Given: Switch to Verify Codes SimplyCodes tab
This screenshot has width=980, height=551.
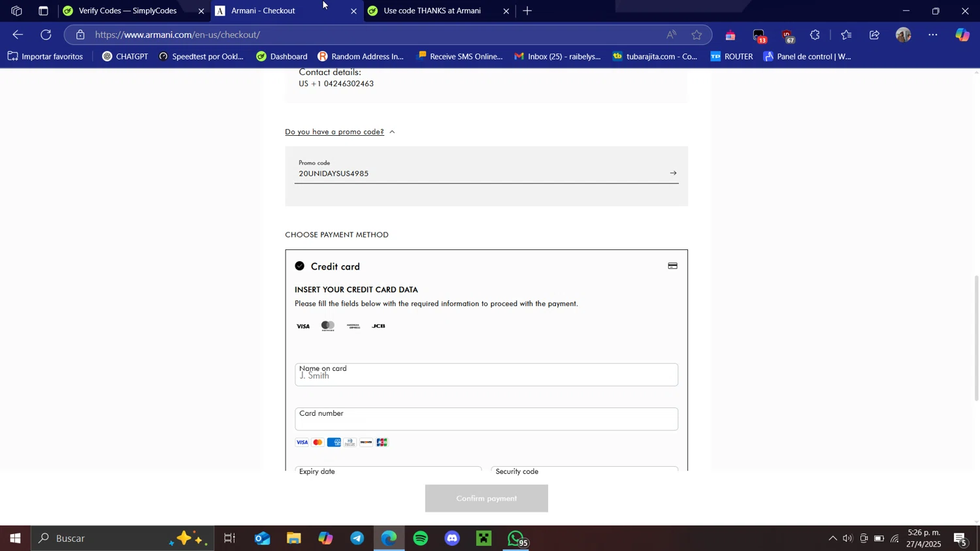Looking at the screenshot, I should coord(128,11).
